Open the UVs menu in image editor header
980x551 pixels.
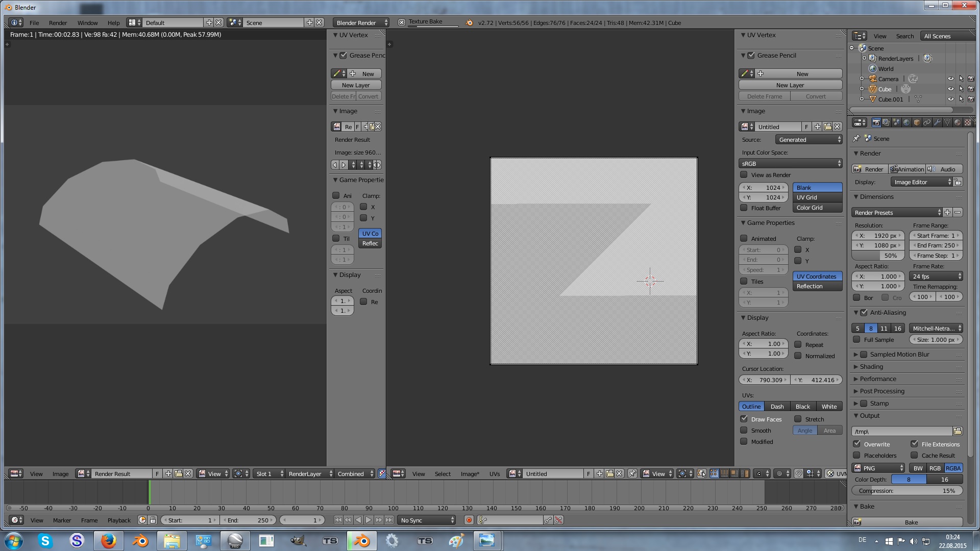pos(494,473)
